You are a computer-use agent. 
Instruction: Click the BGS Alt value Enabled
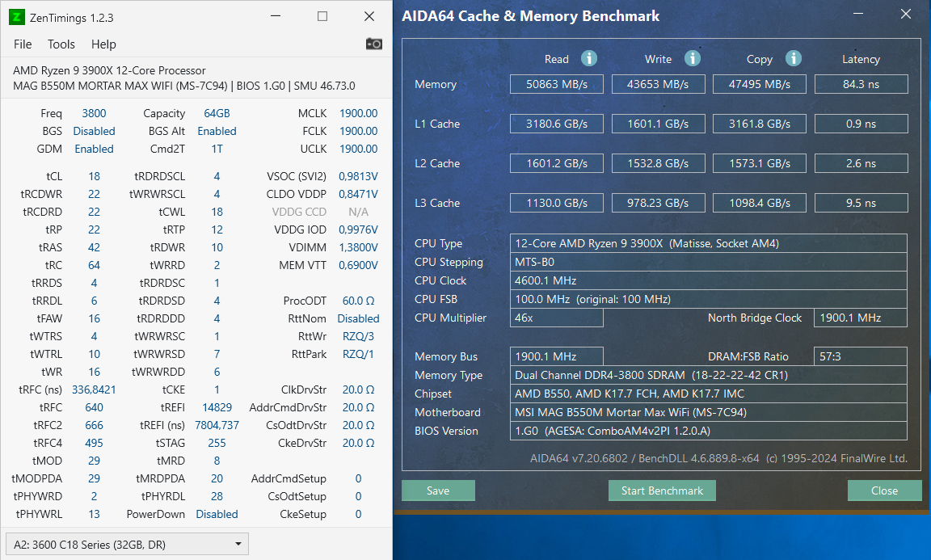pos(217,131)
